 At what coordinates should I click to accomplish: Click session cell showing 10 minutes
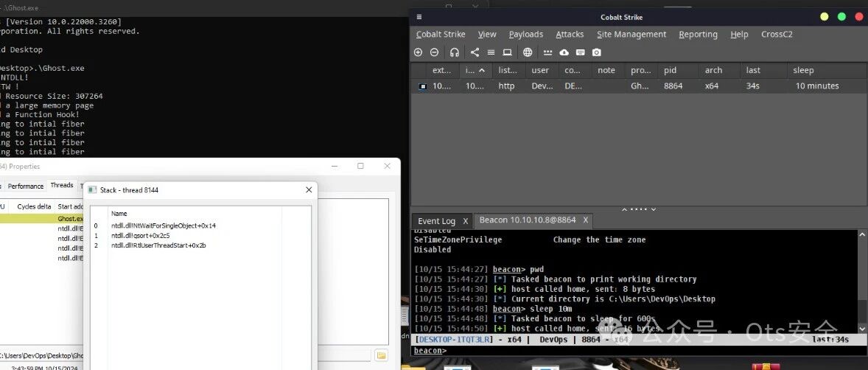[x=817, y=85]
